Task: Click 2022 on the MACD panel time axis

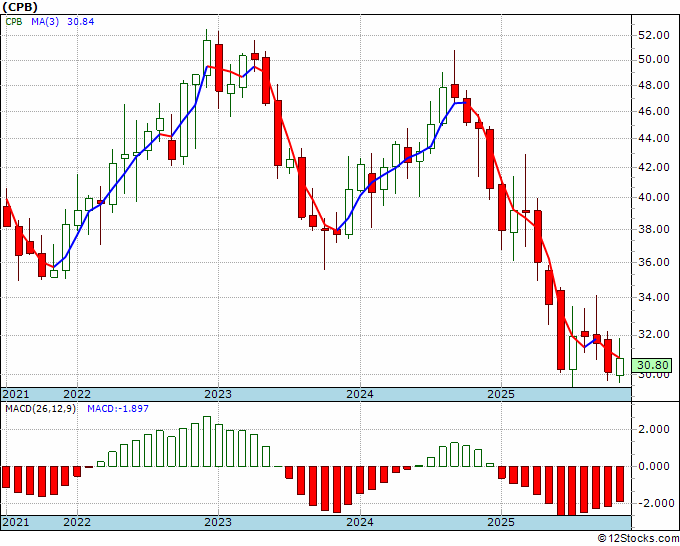Action: 77,522
